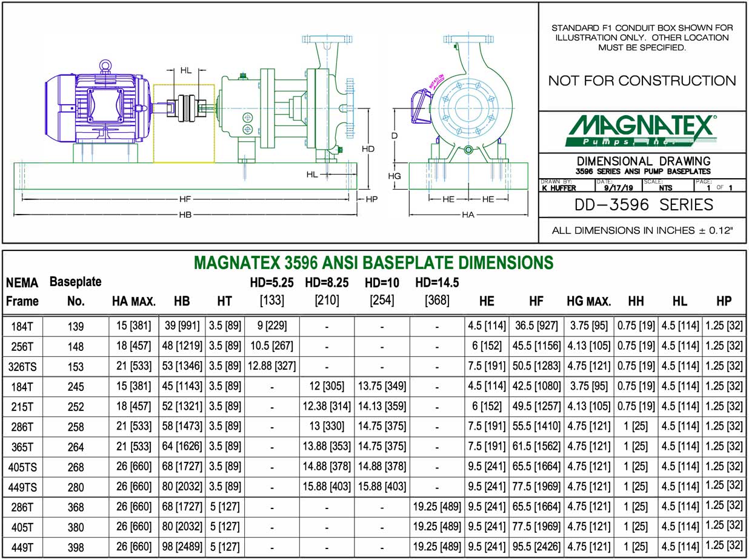Click the table title "MAGNATEX 3596 ANSI BASEPLATE DIMENSIONS"
Viewport: 749px width, 560px height.
pyautogui.click(x=373, y=262)
